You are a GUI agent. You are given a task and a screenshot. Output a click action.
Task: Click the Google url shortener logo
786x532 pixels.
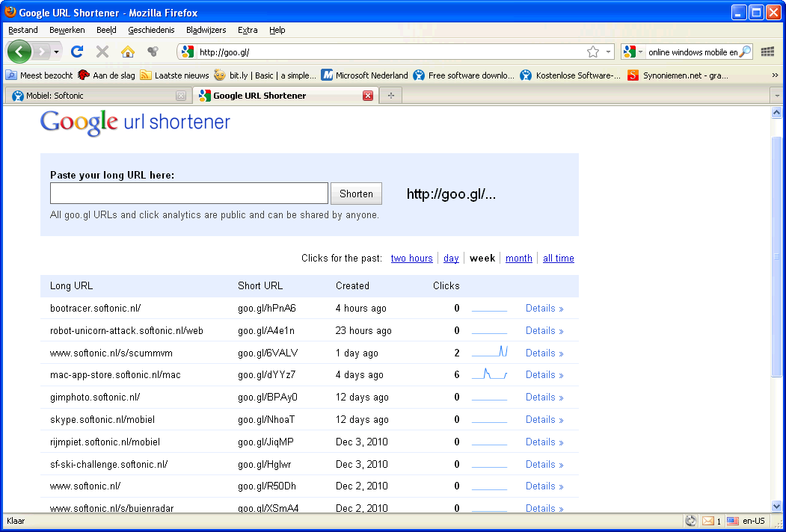[135, 123]
